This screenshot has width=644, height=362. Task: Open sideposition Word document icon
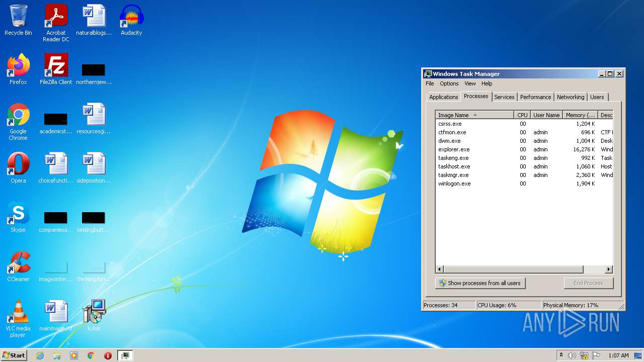[x=94, y=168]
